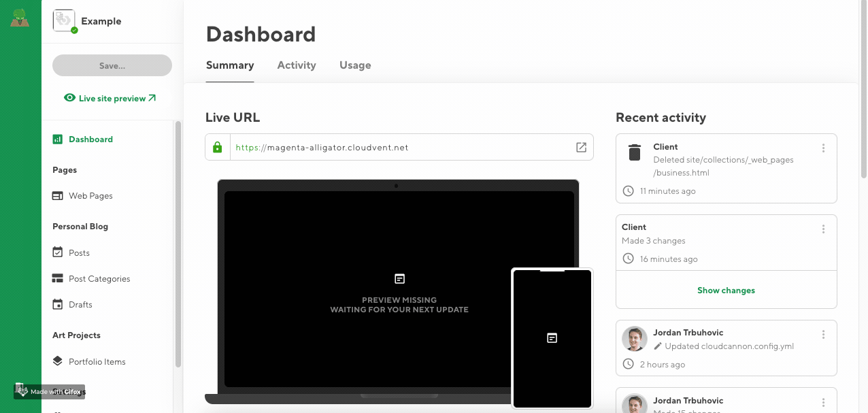This screenshot has width=868, height=413.
Task: Open options menu for the bottom Jordan Trbuhovic activity
Action: [x=823, y=403]
